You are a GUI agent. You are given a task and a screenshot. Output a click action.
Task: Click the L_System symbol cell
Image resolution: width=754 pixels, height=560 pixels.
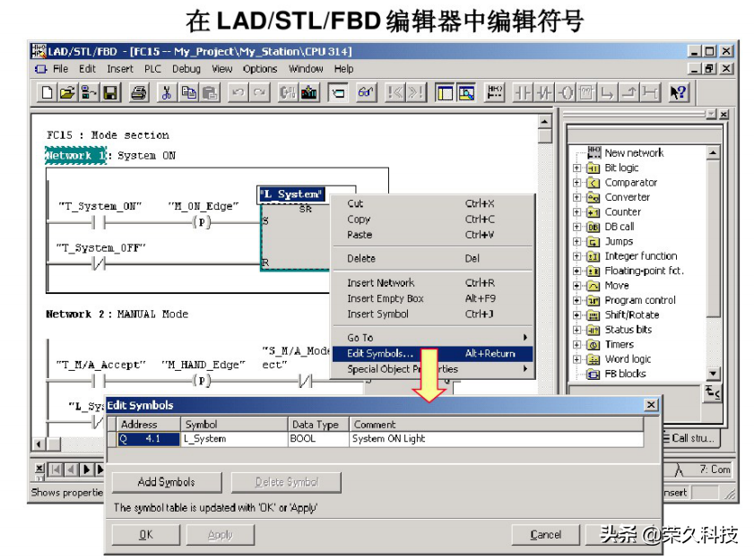[235, 439]
